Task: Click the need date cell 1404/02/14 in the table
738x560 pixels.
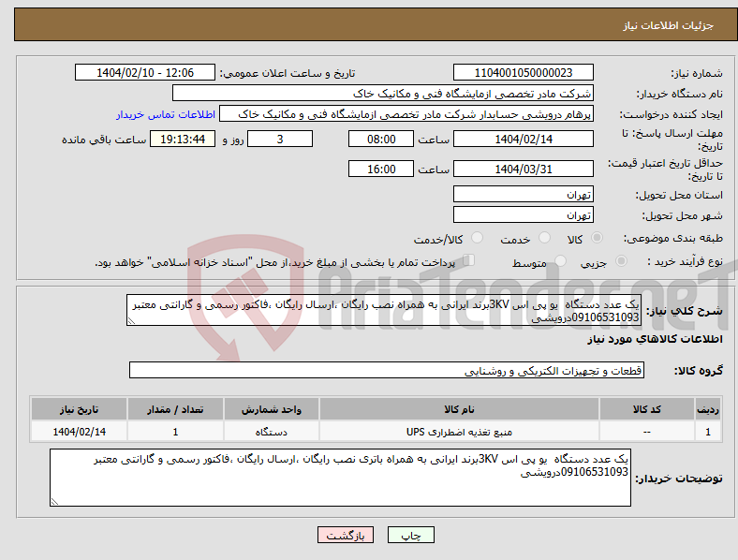Action: (x=79, y=432)
